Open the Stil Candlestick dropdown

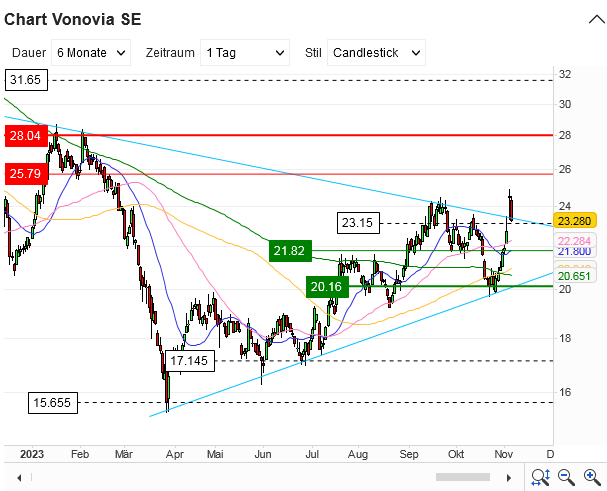(x=376, y=53)
